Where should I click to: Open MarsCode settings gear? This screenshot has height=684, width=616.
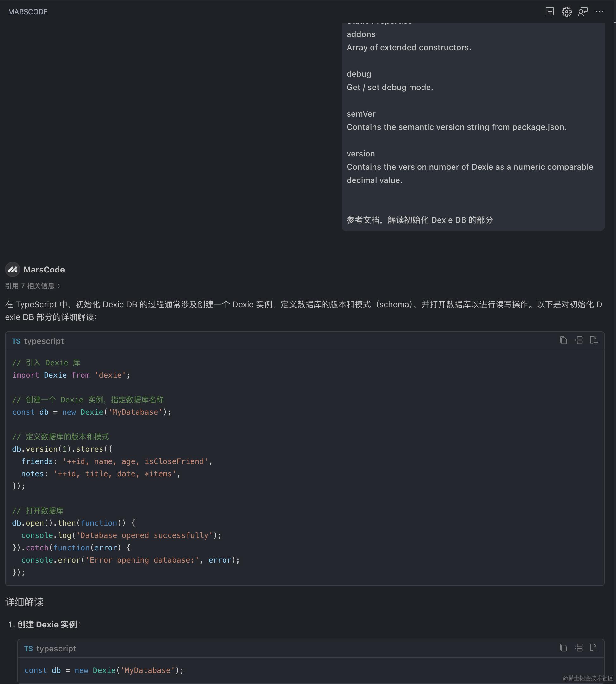pyautogui.click(x=566, y=11)
